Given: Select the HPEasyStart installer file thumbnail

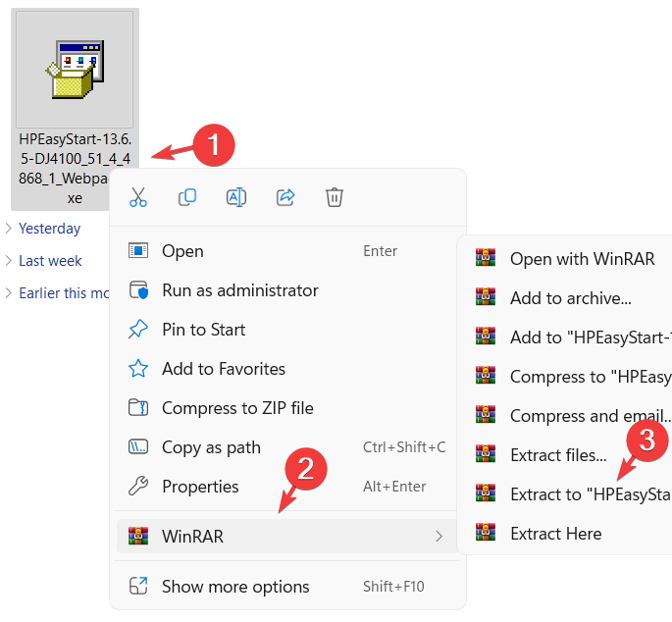Looking at the screenshot, I should [x=75, y=70].
